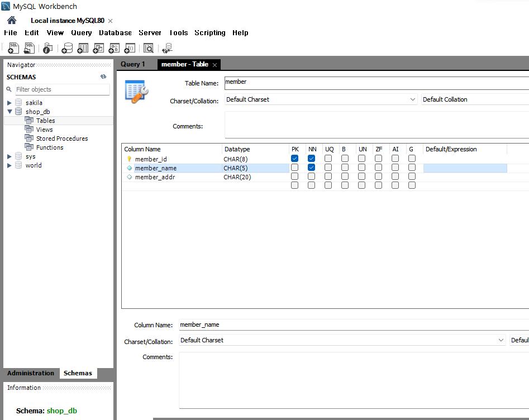Image resolution: width=529 pixels, height=420 pixels.
Task: Check AI for member_id
Action: (x=395, y=159)
